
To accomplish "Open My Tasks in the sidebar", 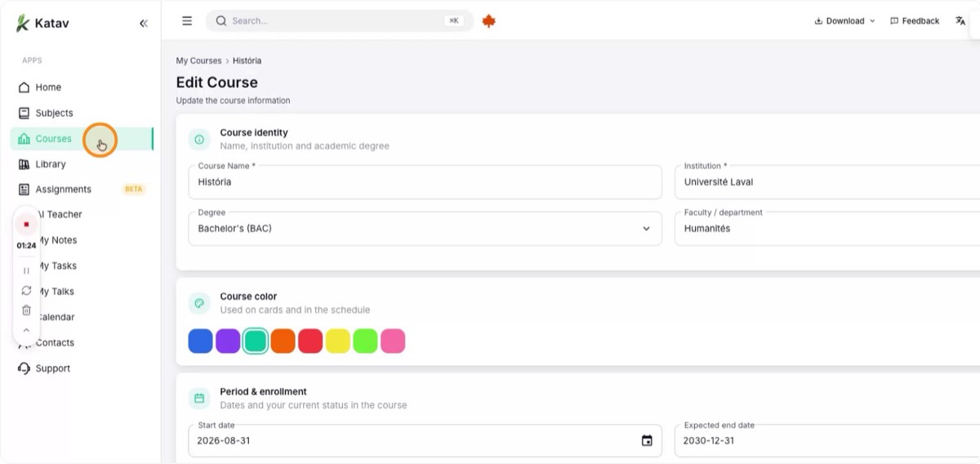I will pyautogui.click(x=82, y=266).
